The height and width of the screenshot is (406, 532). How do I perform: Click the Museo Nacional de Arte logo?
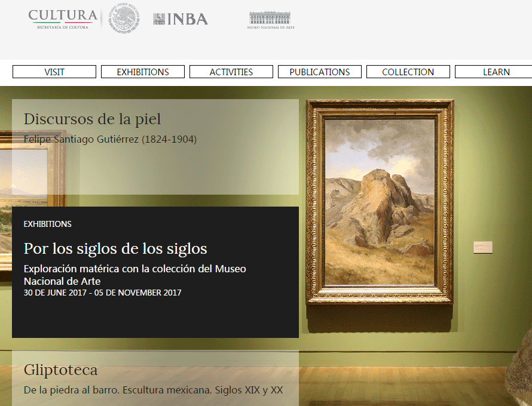pos(270,20)
